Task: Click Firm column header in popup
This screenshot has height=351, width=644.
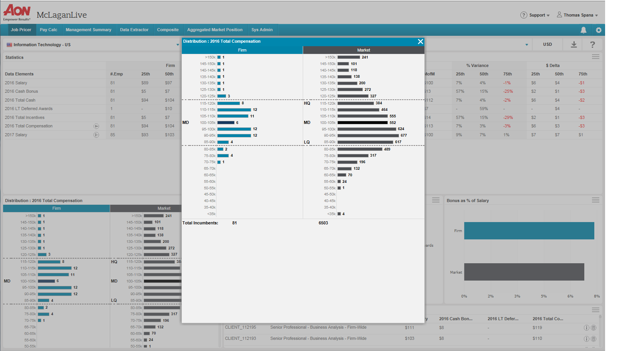Action: pyautogui.click(x=242, y=50)
